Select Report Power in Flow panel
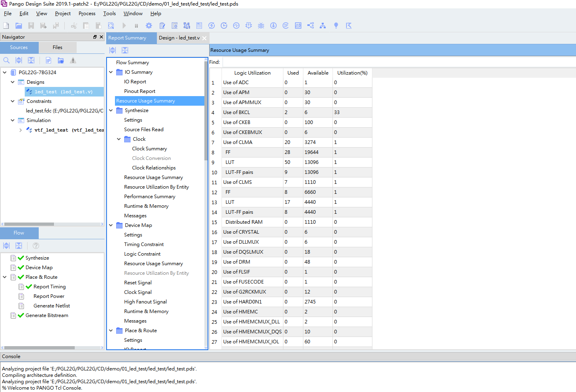This screenshot has height=392, width=576. pos(49,296)
